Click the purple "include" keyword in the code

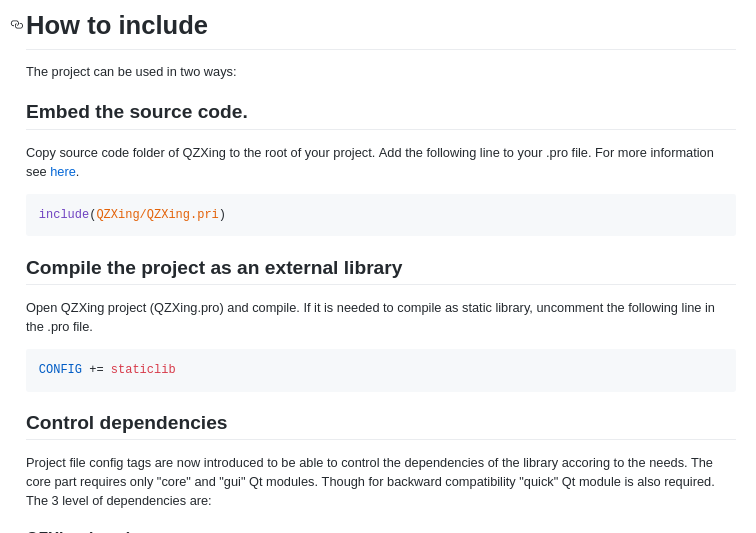[x=64, y=215]
